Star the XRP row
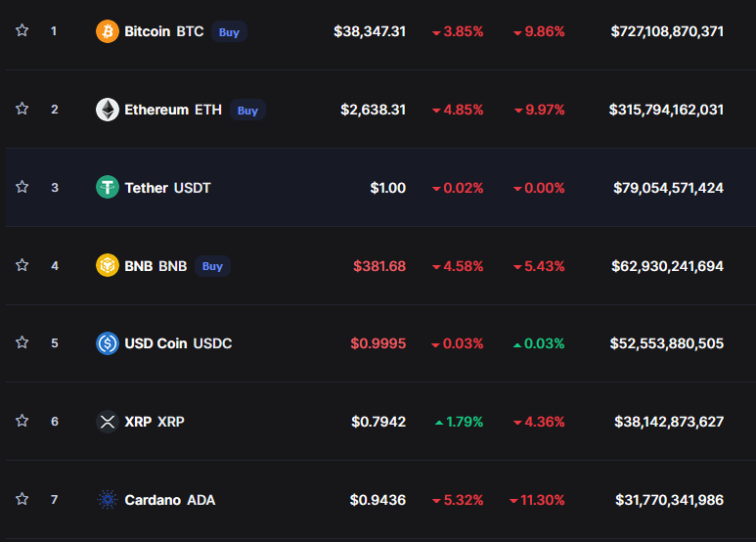Image resolution: width=756 pixels, height=542 pixels. point(22,421)
